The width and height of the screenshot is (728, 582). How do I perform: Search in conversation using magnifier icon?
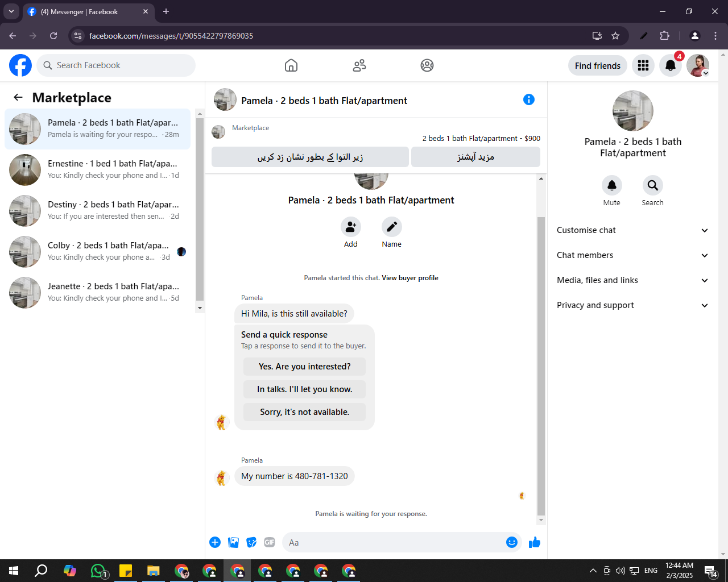tap(653, 185)
